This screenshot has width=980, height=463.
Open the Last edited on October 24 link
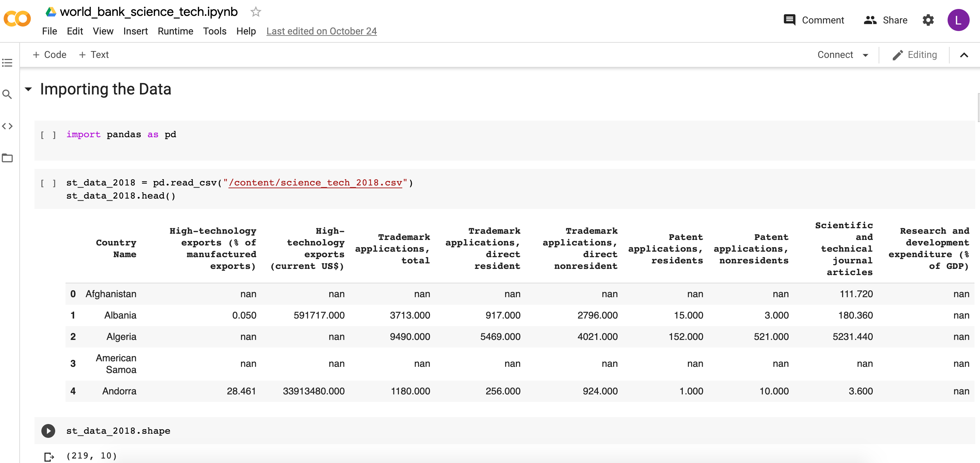pyautogui.click(x=321, y=31)
